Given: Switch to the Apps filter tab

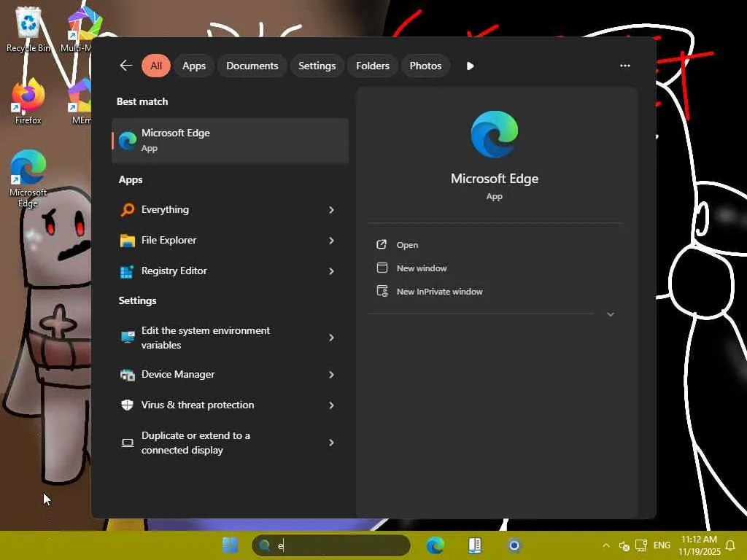Looking at the screenshot, I should point(194,66).
